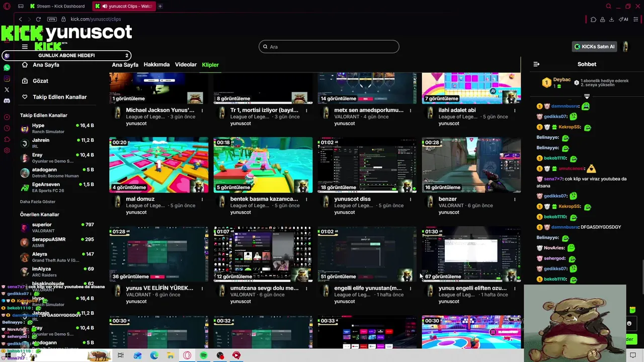Click the Ana Sayfa home icon in sidebar
Screen dimensions: 644x362
(25, 65)
